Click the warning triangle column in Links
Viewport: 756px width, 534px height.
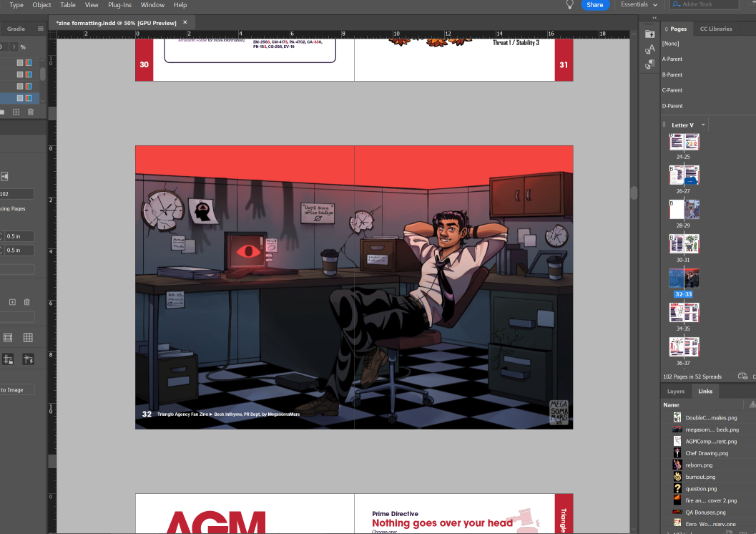[752, 404]
